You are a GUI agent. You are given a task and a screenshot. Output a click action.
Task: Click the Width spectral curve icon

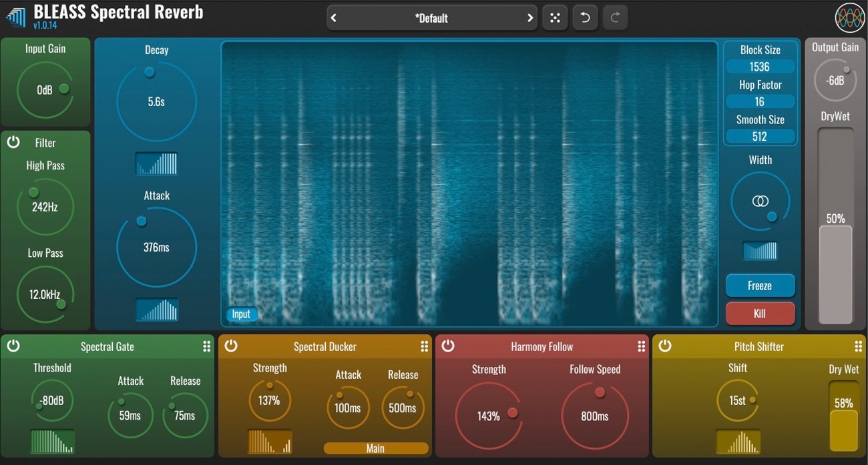761,251
